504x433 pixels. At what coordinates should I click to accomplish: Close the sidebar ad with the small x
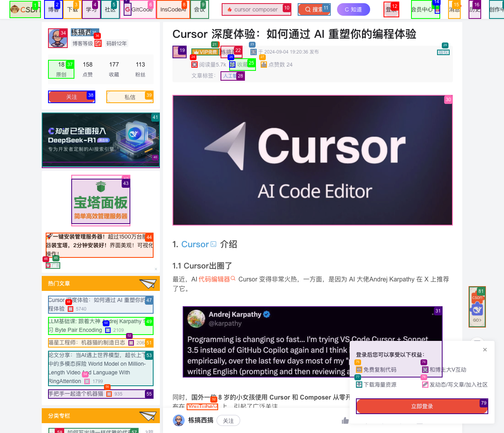pyautogui.click(x=156, y=269)
